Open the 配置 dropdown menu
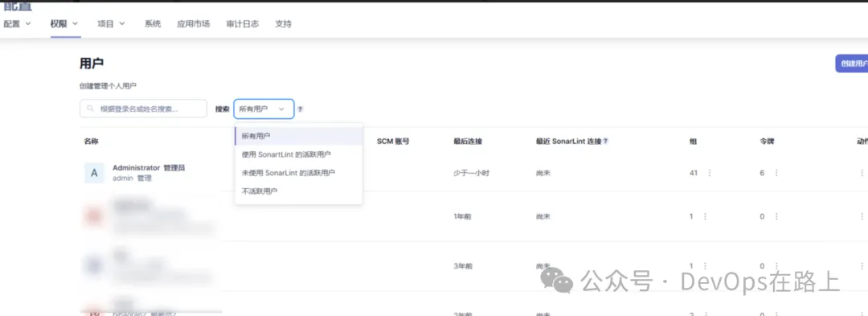The image size is (868, 316). tap(17, 24)
